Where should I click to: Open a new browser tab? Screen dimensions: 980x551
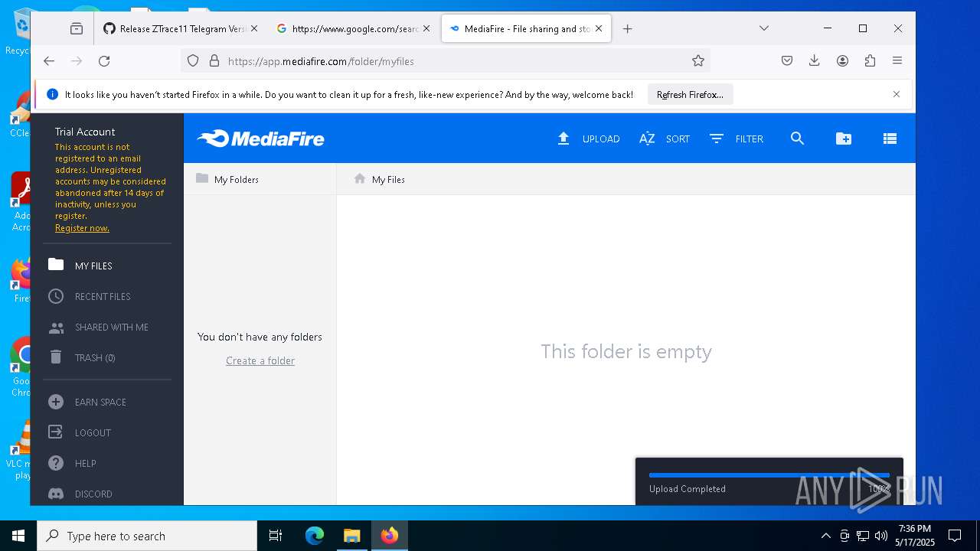click(x=628, y=29)
